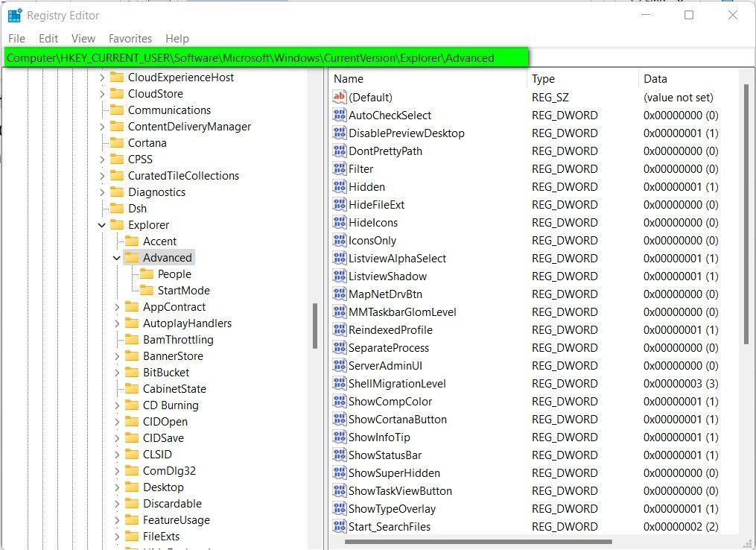Viewport: 756px width, 550px height.
Task: Click the DWORD icon beside Hidden
Action: [340, 186]
